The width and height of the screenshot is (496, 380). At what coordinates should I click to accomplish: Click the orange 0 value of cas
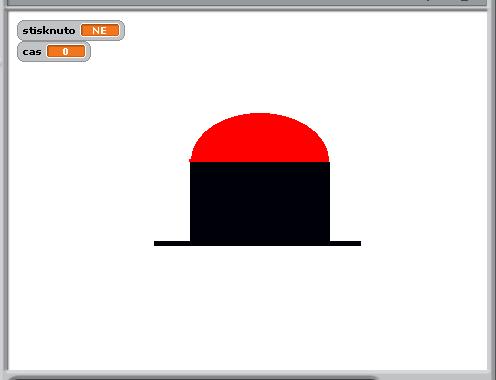pos(66,51)
